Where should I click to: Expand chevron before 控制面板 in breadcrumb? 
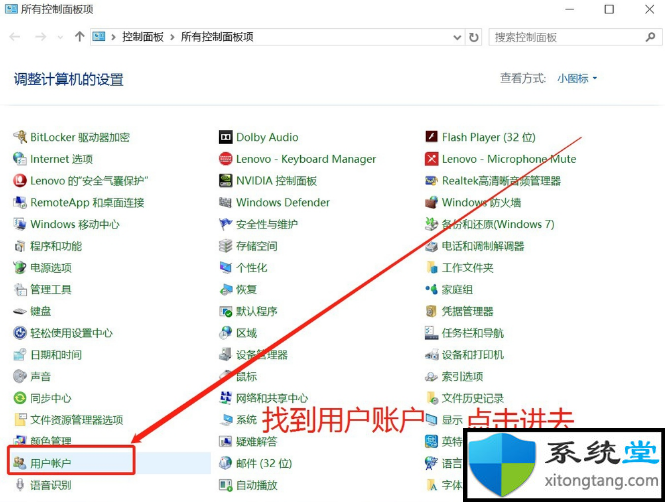click(x=113, y=37)
